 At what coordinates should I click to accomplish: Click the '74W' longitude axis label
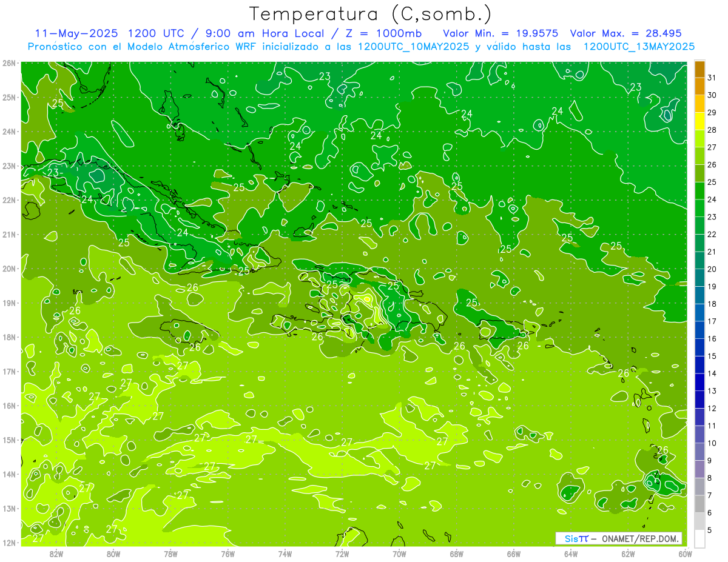click(285, 554)
